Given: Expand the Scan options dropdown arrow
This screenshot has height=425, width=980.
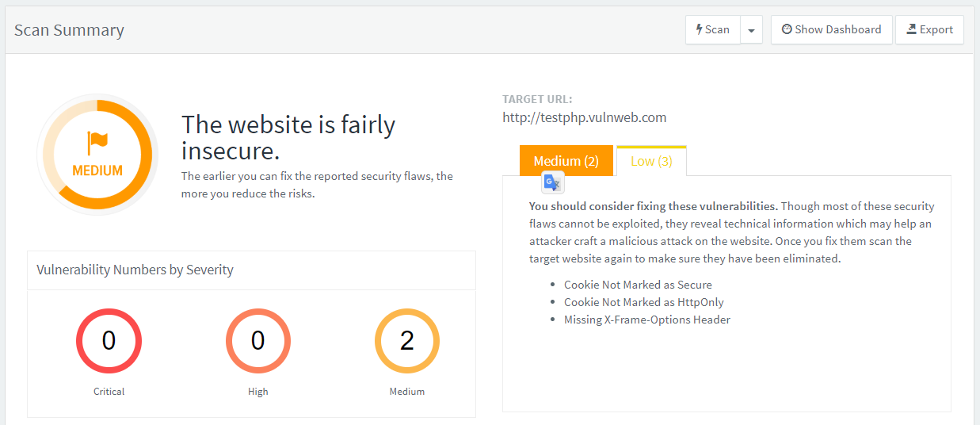Looking at the screenshot, I should coord(751,30).
